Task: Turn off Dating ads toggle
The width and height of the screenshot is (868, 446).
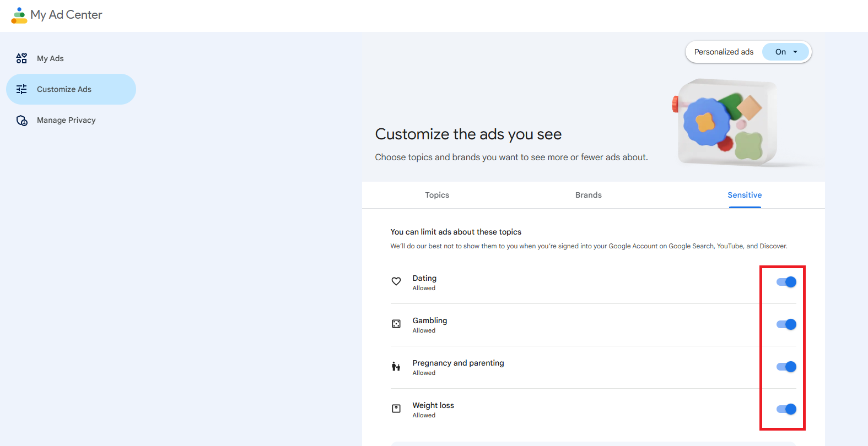Action: pyautogui.click(x=786, y=282)
